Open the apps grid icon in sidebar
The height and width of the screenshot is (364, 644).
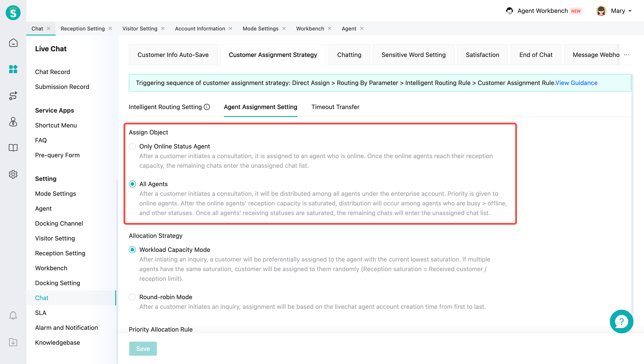pyautogui.click(x=13, y=69)
